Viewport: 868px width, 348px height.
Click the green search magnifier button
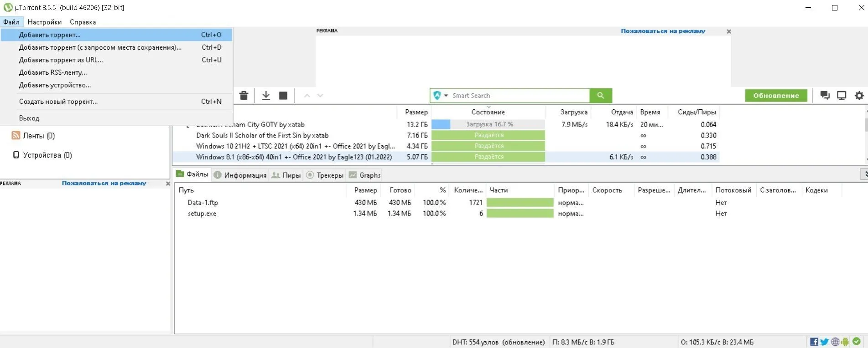601,96
